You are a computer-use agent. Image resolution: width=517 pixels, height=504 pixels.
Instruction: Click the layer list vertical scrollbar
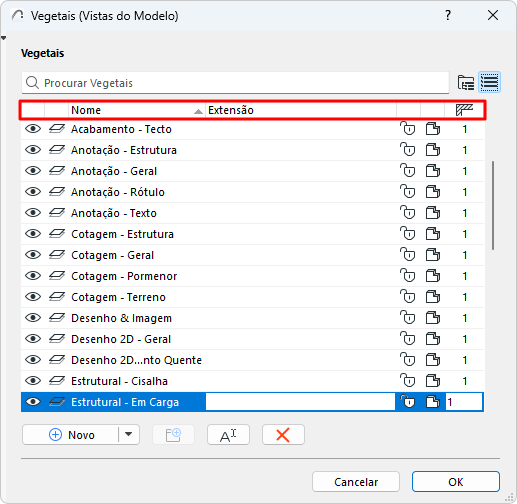pyautogui.click(x=493, y=205)
